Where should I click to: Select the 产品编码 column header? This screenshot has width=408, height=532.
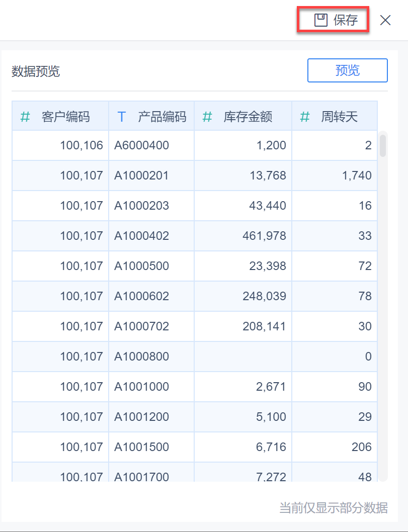(x=151, y=116)
